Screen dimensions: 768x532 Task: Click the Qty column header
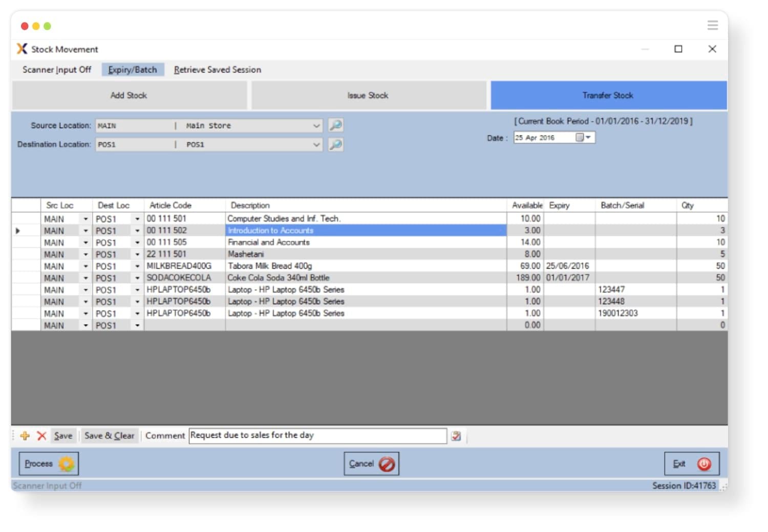click(x=701, y=205)
